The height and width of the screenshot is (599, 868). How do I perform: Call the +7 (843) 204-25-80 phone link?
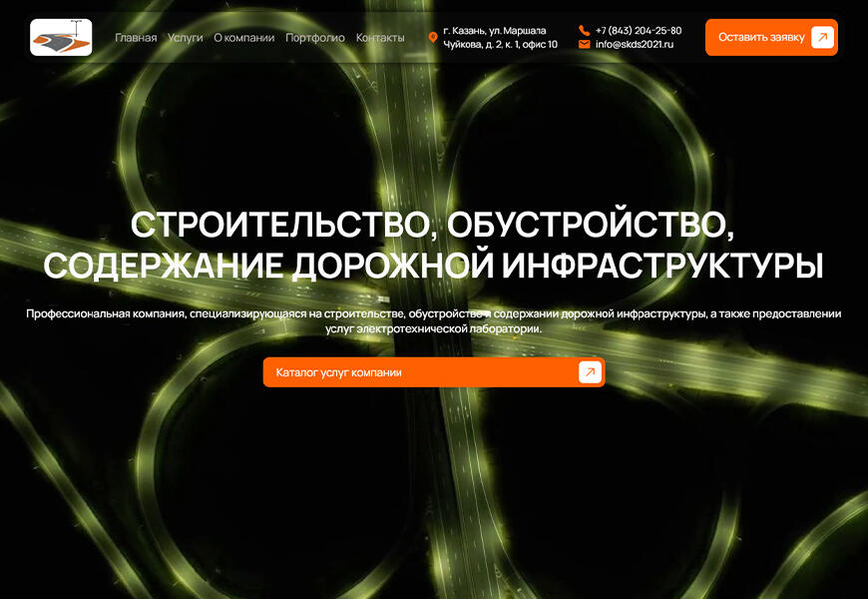click(639, 30)
